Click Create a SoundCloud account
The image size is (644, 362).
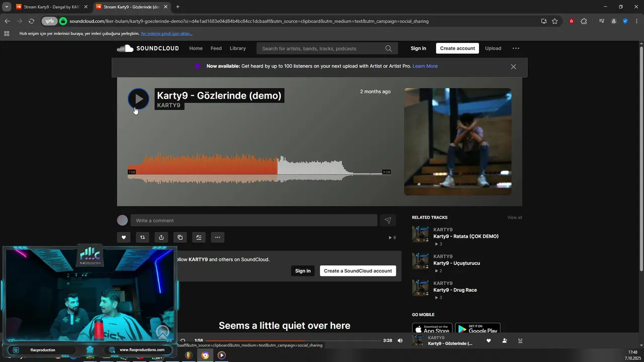coord(358,270)
